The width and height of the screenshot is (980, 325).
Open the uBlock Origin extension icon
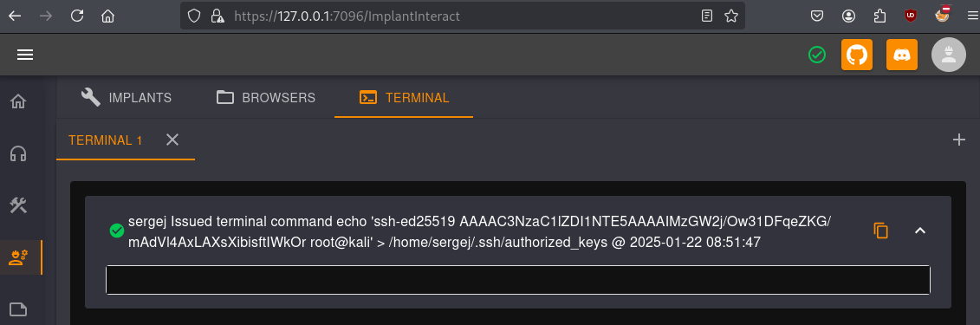point(911,16)
